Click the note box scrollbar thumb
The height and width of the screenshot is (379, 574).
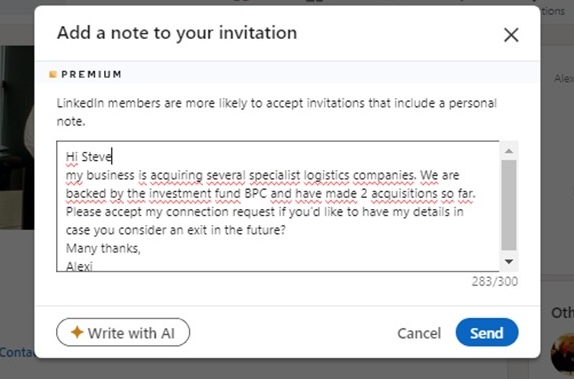coord(509,205)
